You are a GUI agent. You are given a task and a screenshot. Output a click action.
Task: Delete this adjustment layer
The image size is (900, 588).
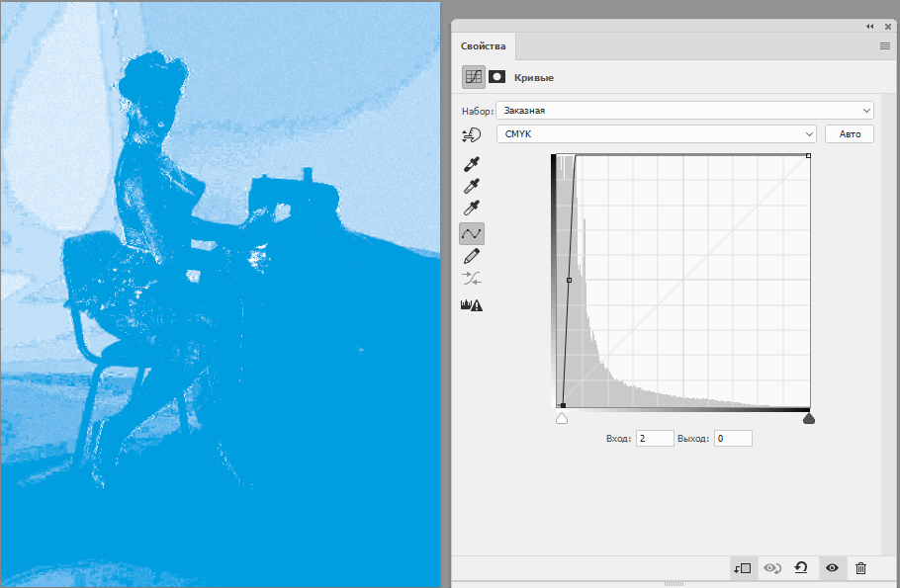(x=860, y=568)
